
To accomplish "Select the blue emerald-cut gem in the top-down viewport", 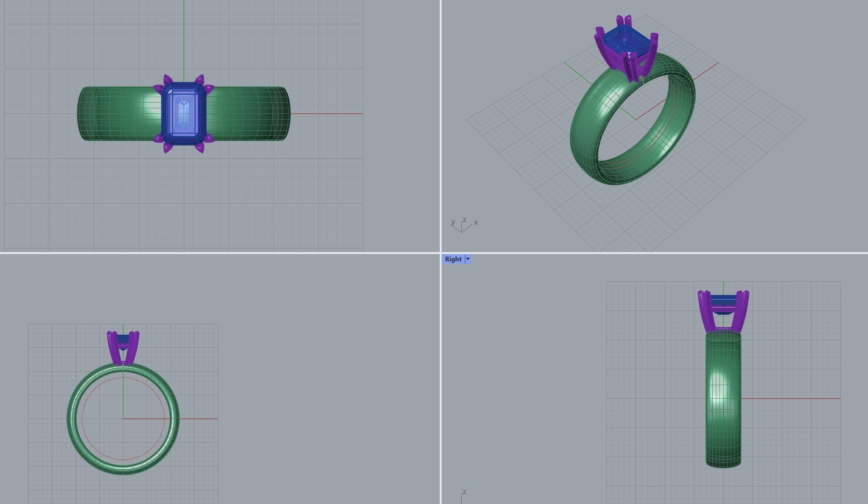I will pyautogui.click(x=184, y=114).
